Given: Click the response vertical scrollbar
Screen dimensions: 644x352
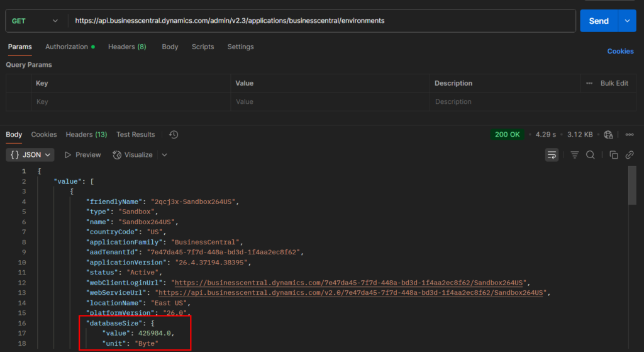Looking at the screenshot, I should (632, 186).
